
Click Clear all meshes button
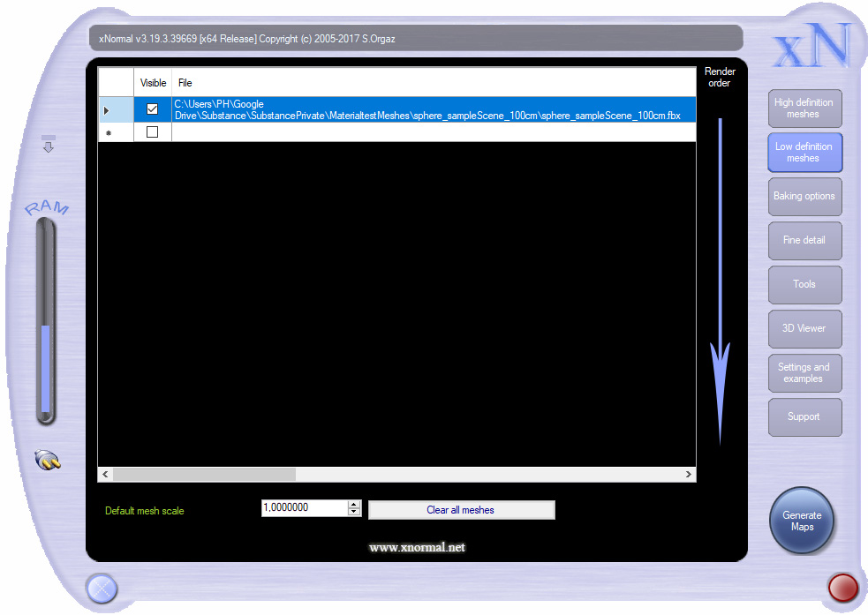pyautogui.click(x=461, y=510)
